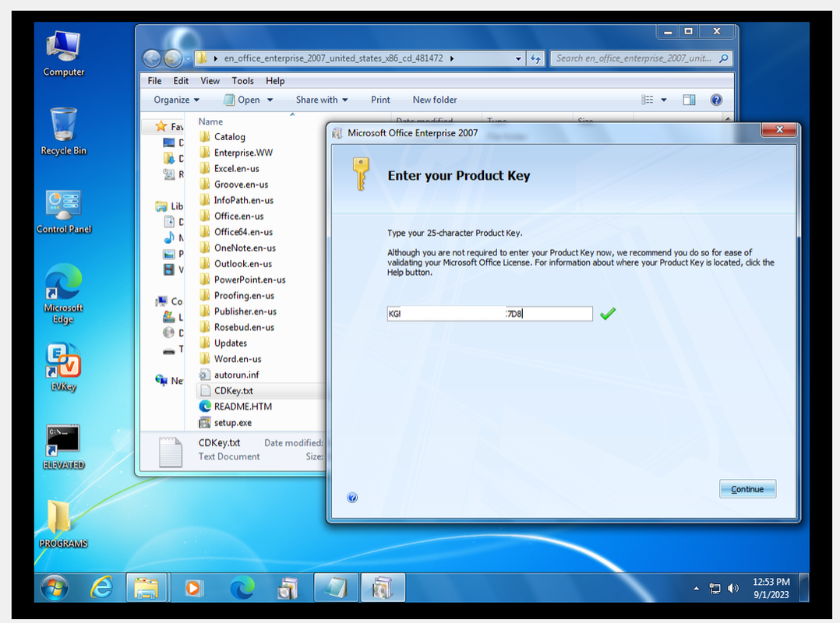Expand the Organize dropdown
The width and height of the screenshot is (840, 623).
(177, 100)
